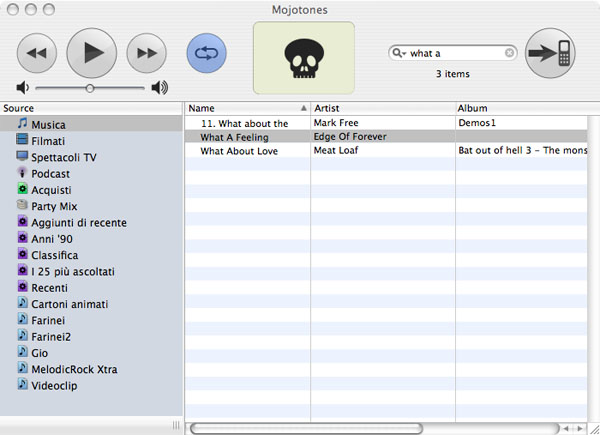Open the Gio playlist

pos(91,353)
